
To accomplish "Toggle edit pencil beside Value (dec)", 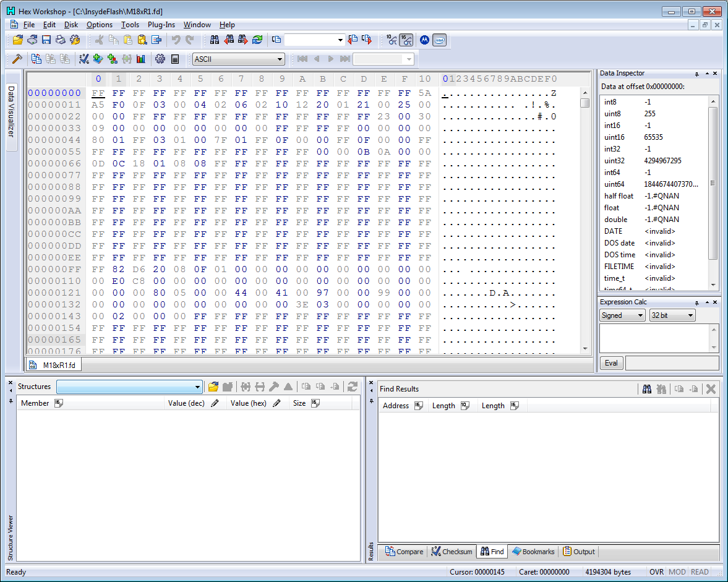I will click(215, 403).
